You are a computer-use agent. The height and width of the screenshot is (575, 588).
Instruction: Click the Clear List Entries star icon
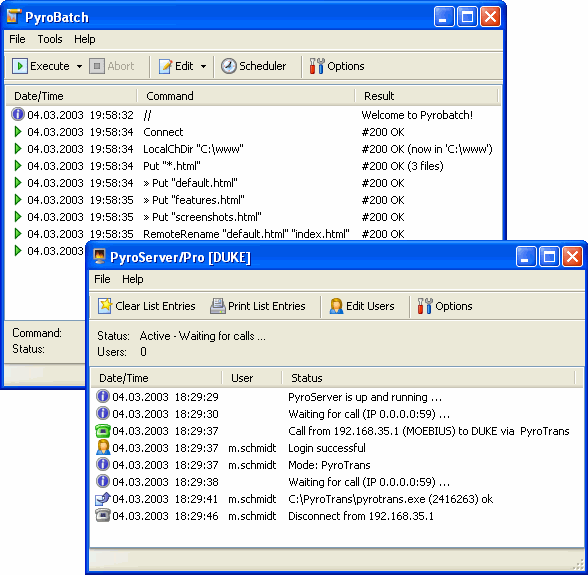pyautogui.click(x=105, y=306)
